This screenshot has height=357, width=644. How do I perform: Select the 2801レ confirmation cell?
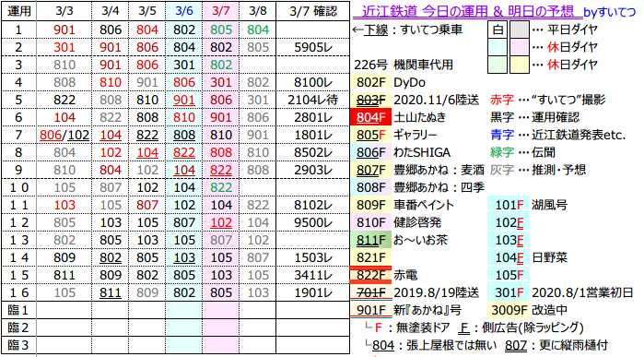coord(313,118)
